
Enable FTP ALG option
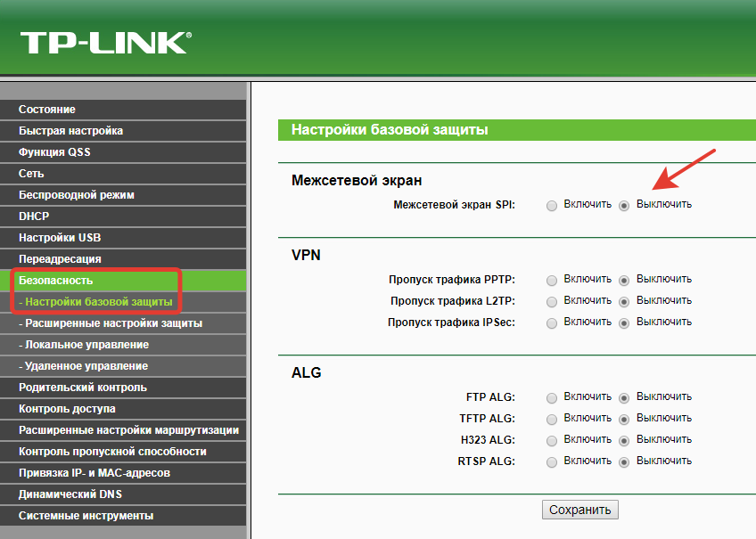(x=552, y=397)
